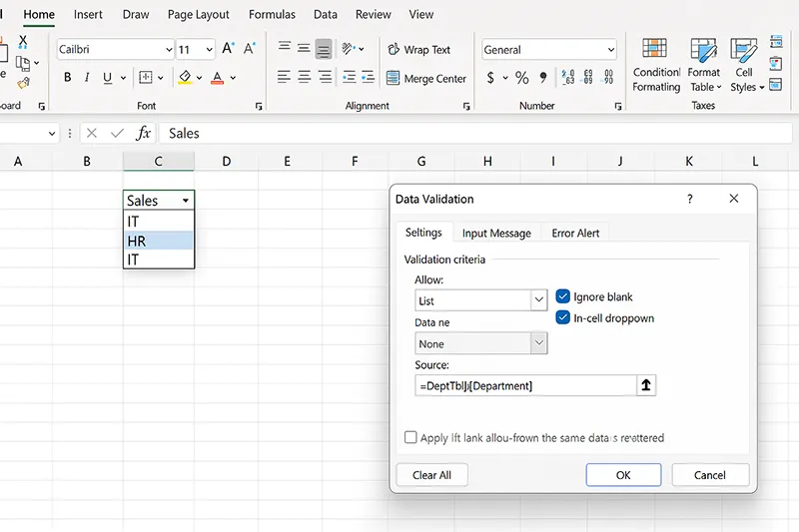Apply Accounting dollar format
This screenshot has height=532, width=799.
490,78
